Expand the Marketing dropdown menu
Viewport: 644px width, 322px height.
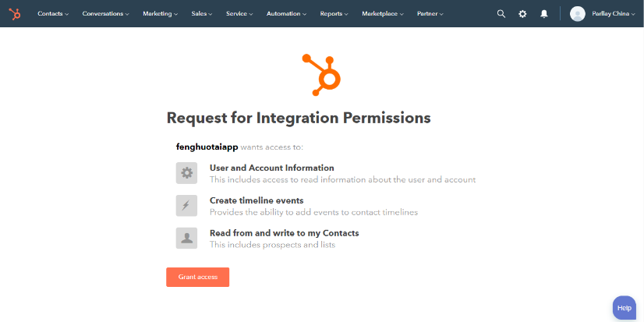pyautogui.click(x=160, y=14)
